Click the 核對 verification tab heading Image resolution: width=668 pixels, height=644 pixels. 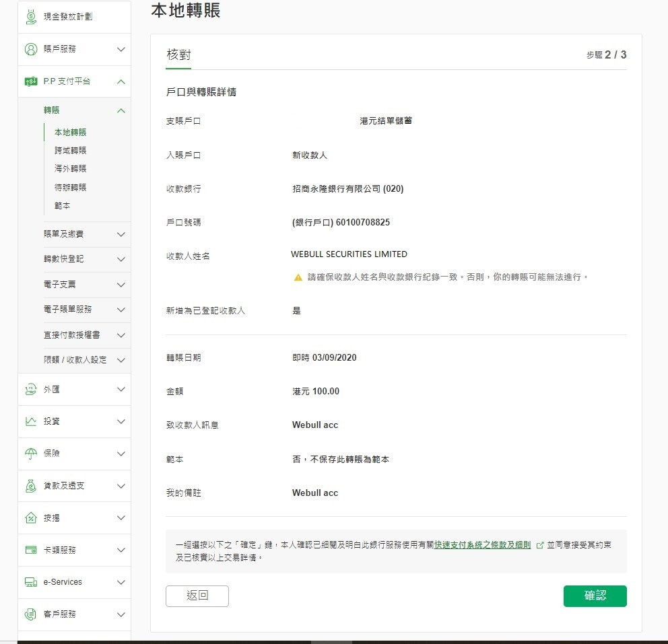tap(178, 55)
